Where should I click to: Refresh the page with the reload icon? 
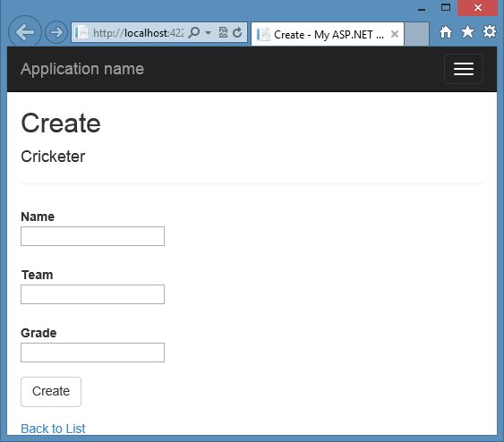pyautogui.click(x=237, y=32)
